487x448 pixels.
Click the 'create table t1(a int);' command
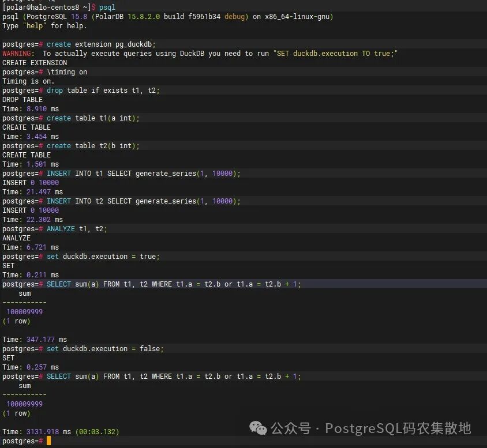click(93, 118)
